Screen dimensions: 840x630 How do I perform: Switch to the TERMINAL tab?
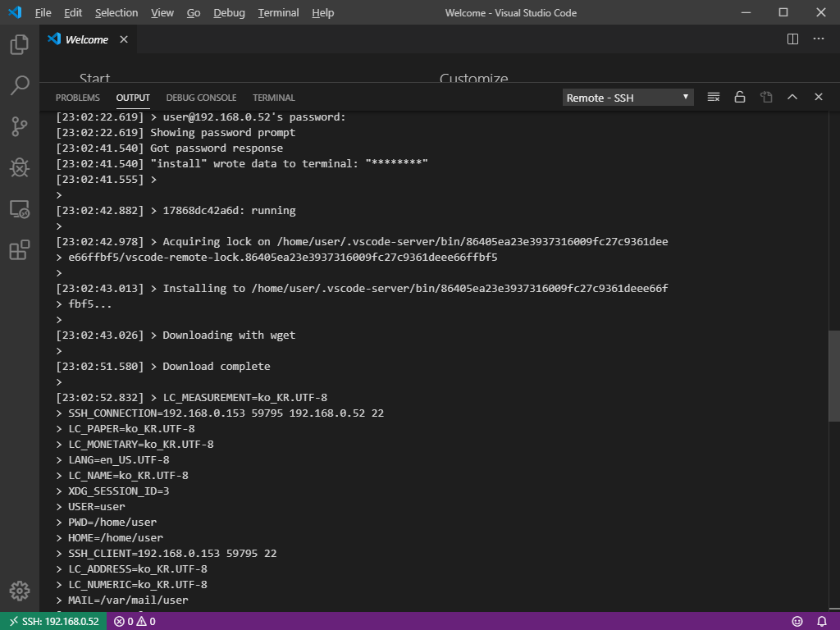(x=274, y=98)
